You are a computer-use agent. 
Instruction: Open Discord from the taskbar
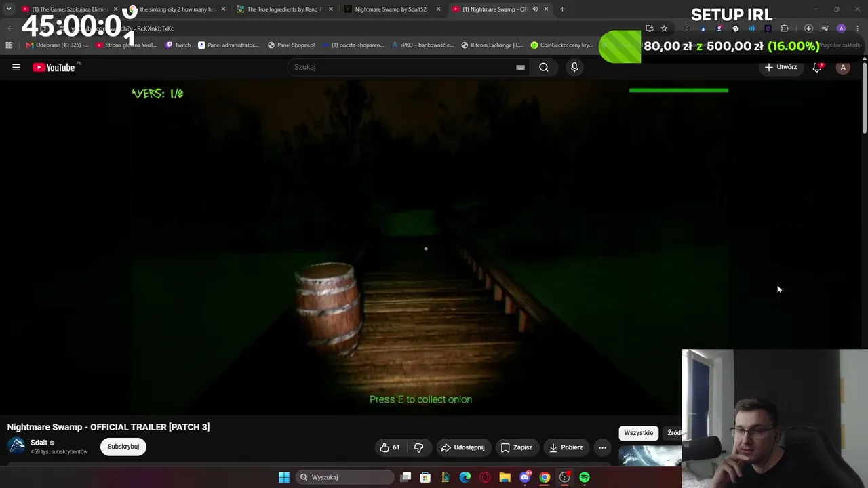coord(525,477)
